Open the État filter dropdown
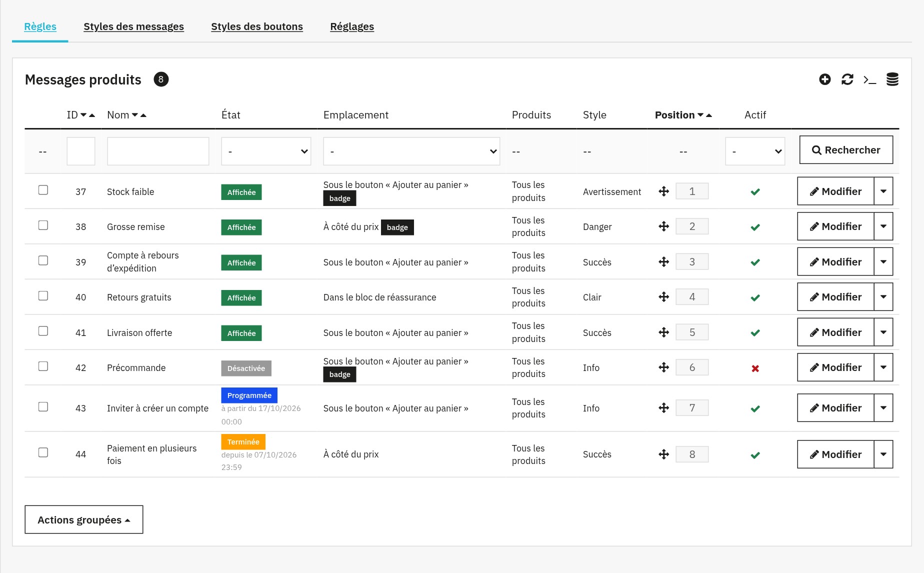 tap(266, 151)
